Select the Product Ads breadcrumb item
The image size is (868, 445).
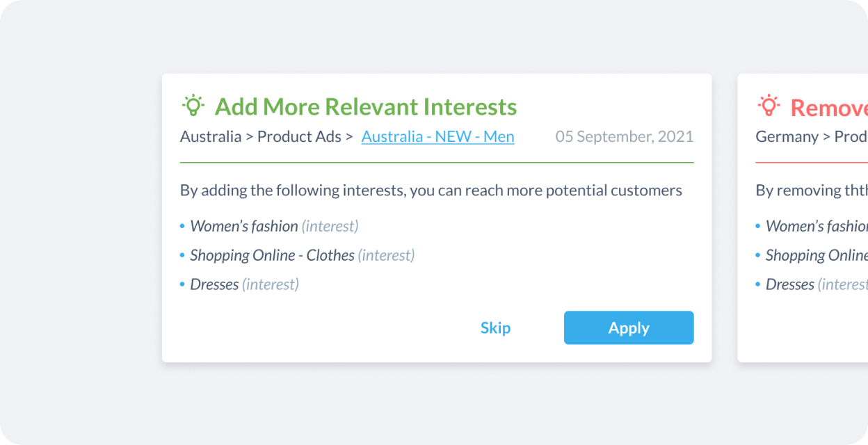point(300,136)
